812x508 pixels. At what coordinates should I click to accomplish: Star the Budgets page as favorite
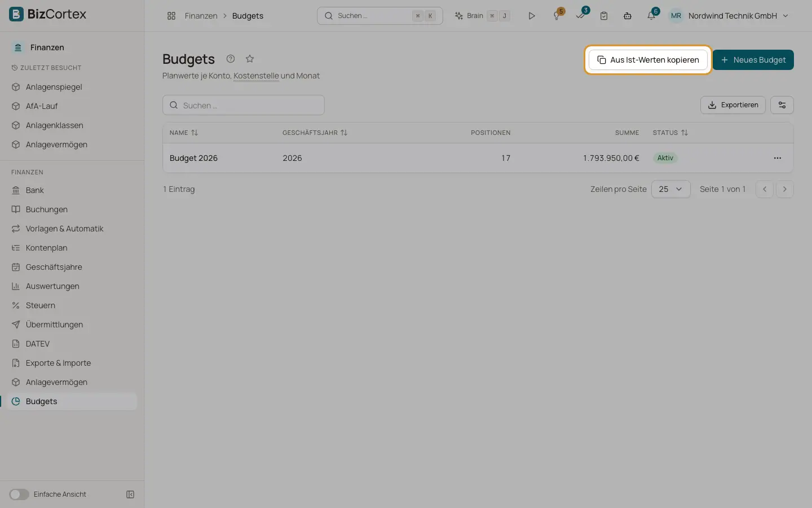250,59
